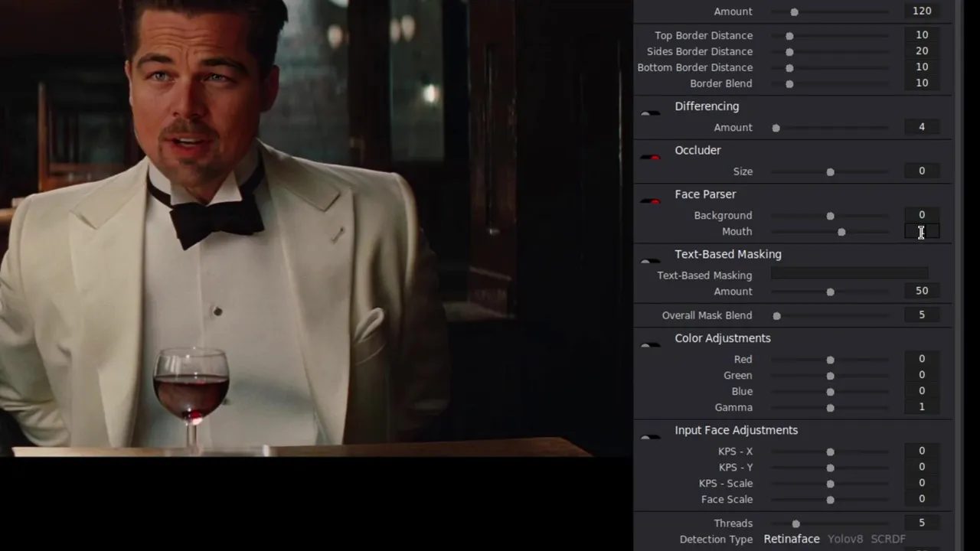Click the Differencing section heading
The height and width of the screenshot is (551, 980).
pos(707,106)
